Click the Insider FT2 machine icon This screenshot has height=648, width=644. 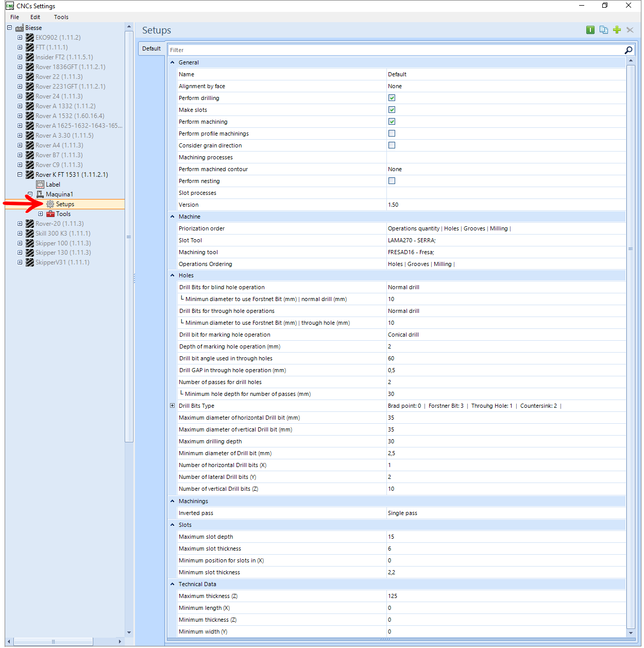30,57
